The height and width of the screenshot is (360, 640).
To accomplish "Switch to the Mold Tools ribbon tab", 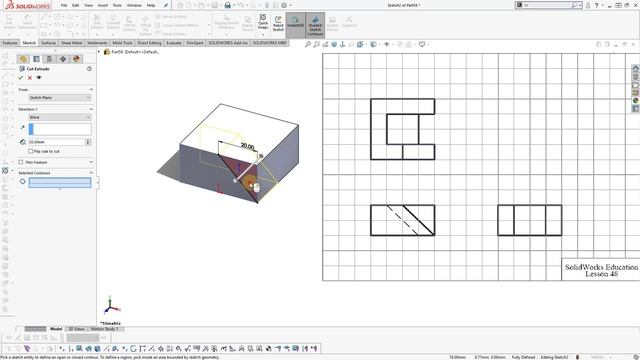I will 122,43.
